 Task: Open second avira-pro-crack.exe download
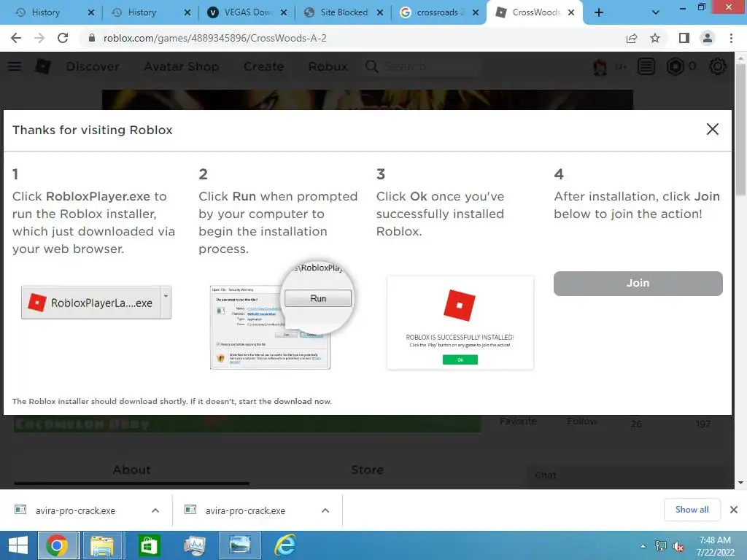click(245, 510)
